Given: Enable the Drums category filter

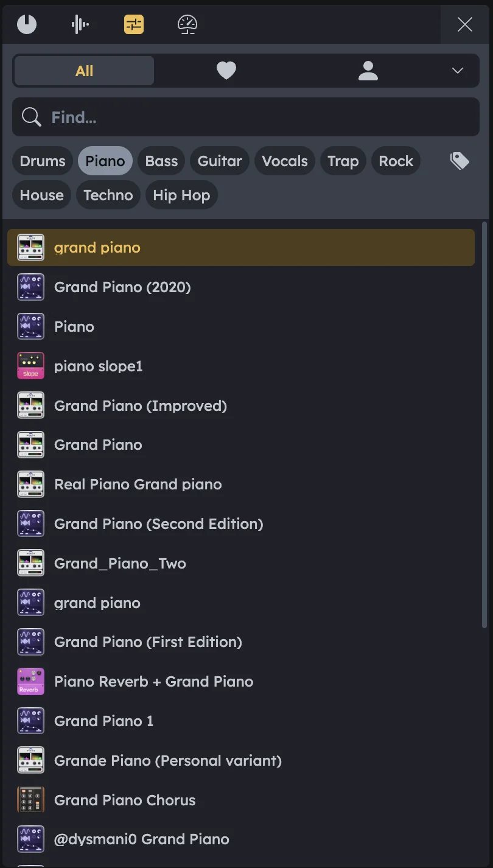Looking at the screenshot, I should (42, 161).
